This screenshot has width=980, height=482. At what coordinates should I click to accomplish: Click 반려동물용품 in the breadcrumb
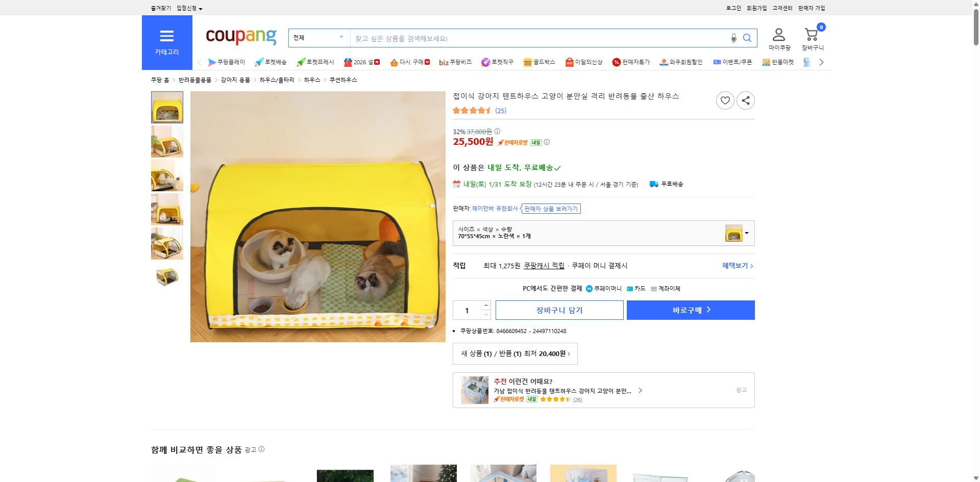click(195, 80)
